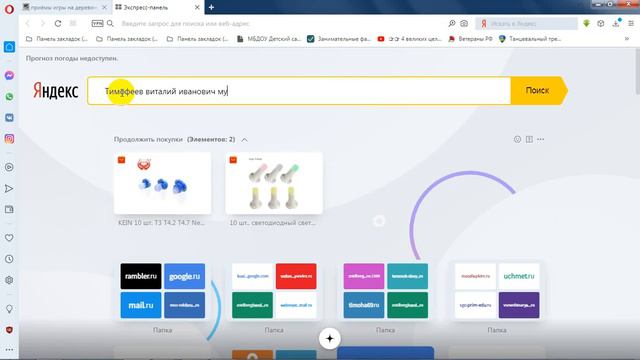Open history clock icon in sidebar
Image resolution: width=640 pixels, height=360 pixels.
(9, 259)
